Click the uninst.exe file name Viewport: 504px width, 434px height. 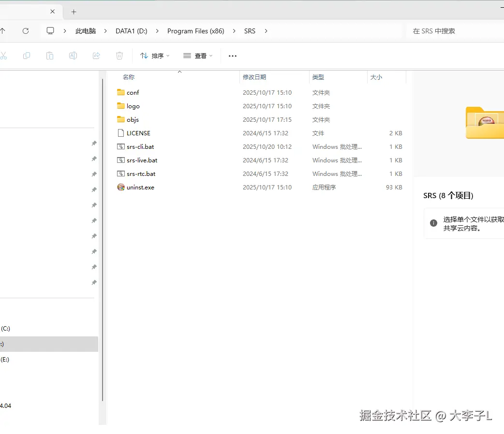[140, 187]
